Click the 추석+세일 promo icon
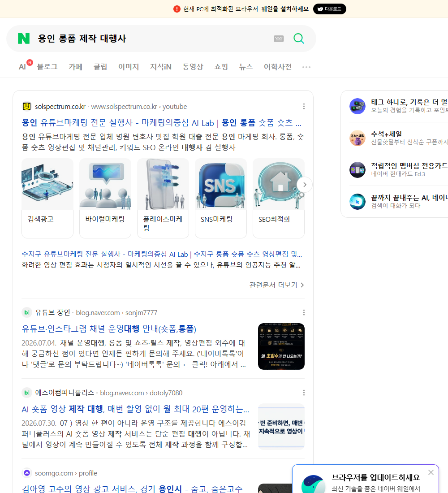 tap(358, 138)
